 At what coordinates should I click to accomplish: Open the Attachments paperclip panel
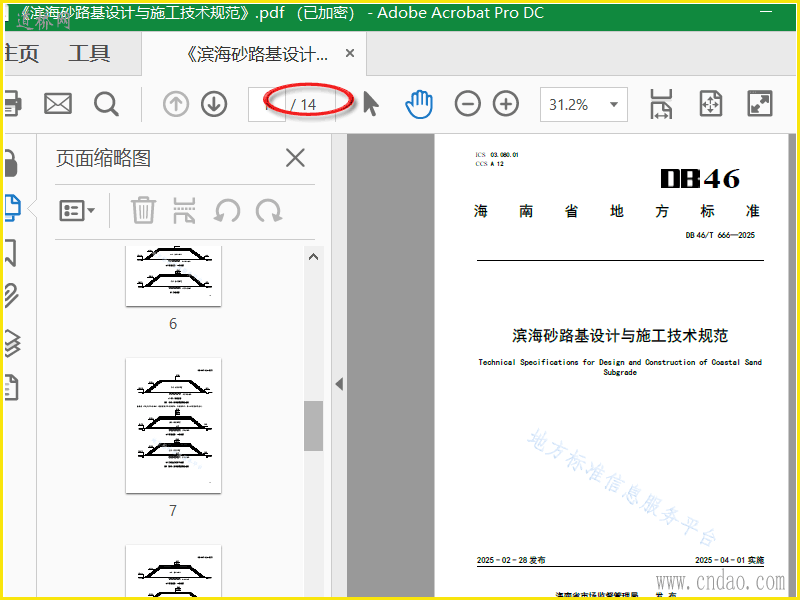point(12,296)
